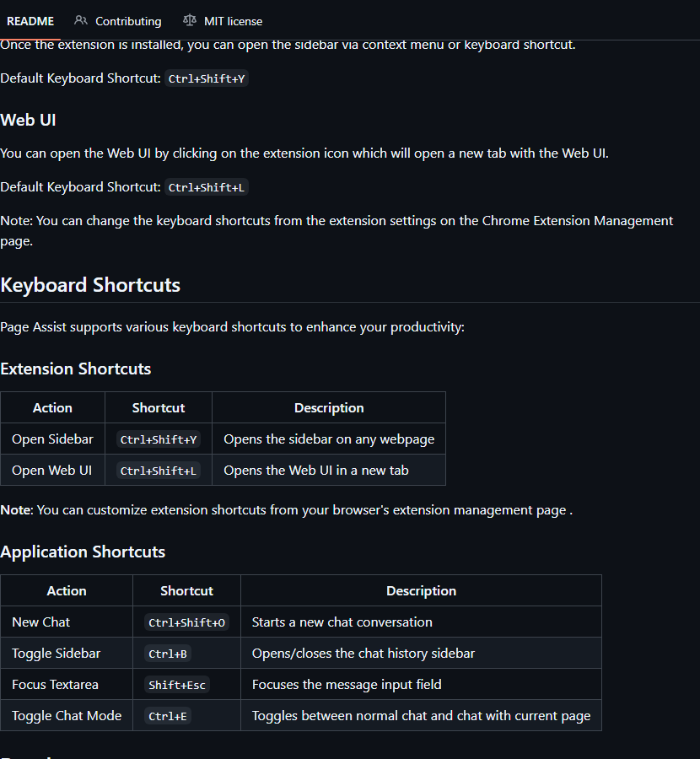Click Ctrl+Shift+L in the Open Web UI row
Screen dimensions: 700x759
pyautogui.click(x=159, y=471)
